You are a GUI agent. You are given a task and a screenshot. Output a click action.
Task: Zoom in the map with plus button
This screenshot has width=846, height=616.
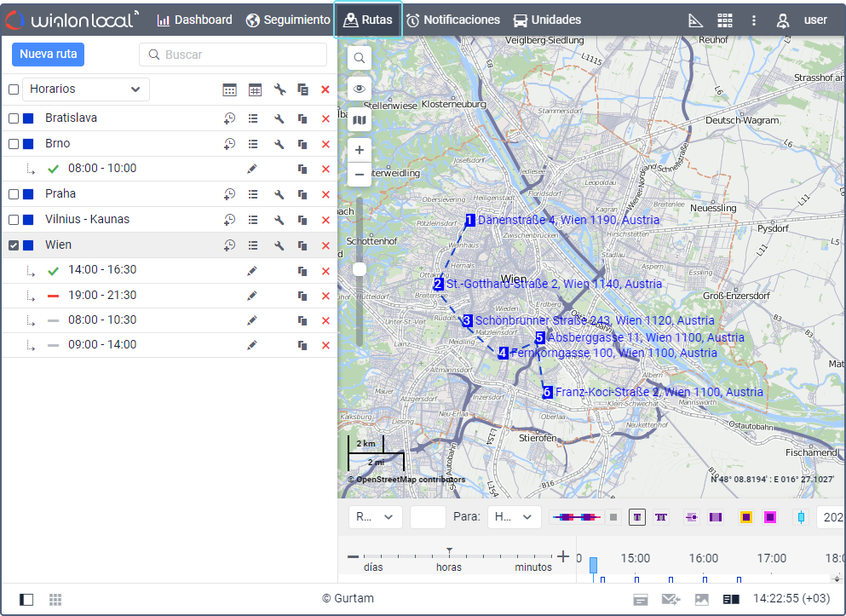(360, 150)
